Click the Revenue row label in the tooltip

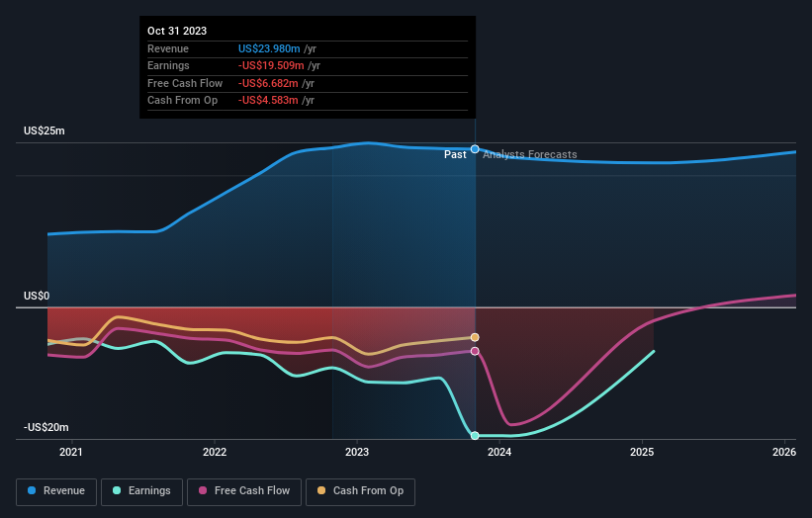coord(168,48)
